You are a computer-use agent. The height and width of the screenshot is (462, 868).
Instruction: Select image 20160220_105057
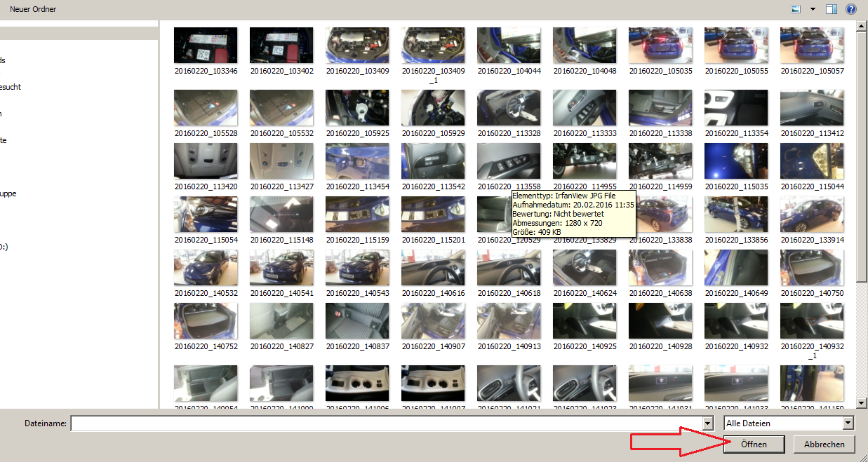click(812, 46)
